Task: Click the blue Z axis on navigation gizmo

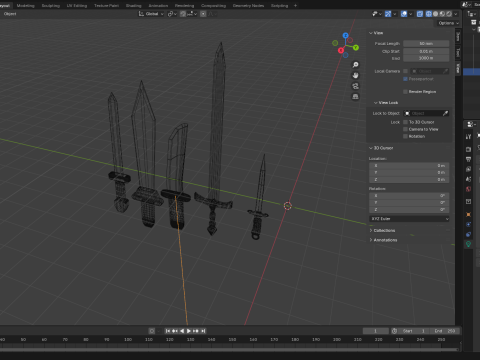Action: [x=346, y=35]
